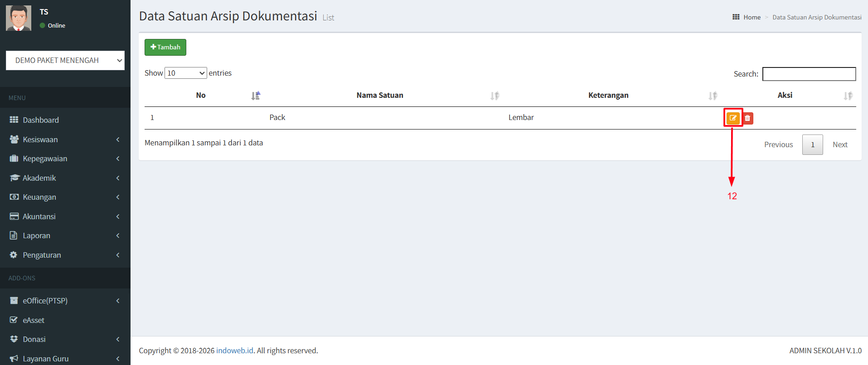Click the red trash delete icon

coord(747,118)
